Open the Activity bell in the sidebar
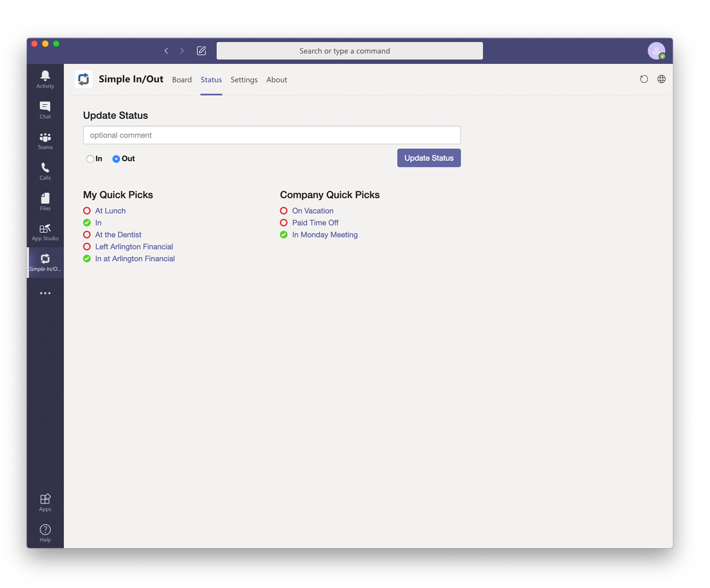This screenshot has height=588, width=710. [x=45, y=79]
